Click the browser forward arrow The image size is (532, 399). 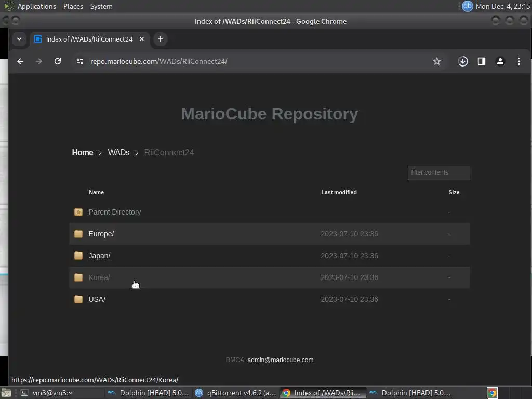(38, 61)
